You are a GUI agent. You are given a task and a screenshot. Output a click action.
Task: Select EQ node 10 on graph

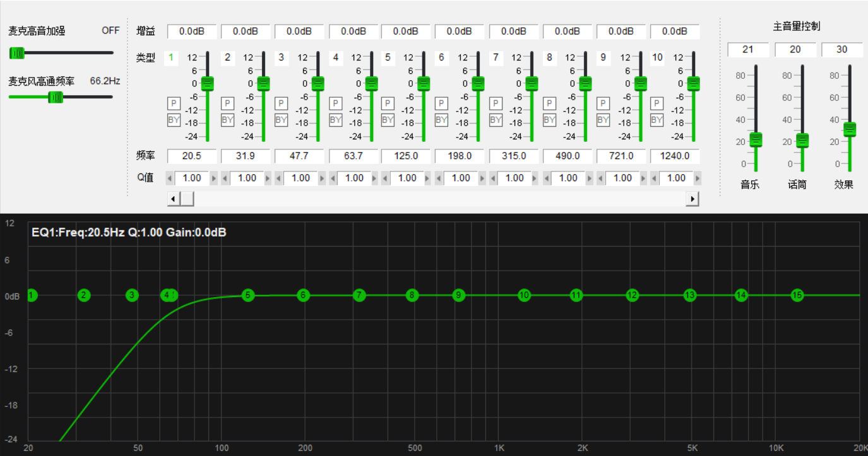(524, 295)
